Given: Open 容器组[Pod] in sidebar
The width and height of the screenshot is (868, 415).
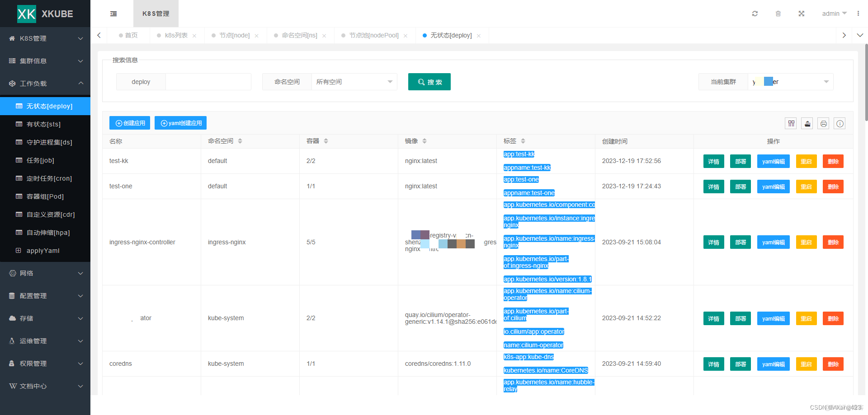Looking at the screenshot, I should coord(45,196).
